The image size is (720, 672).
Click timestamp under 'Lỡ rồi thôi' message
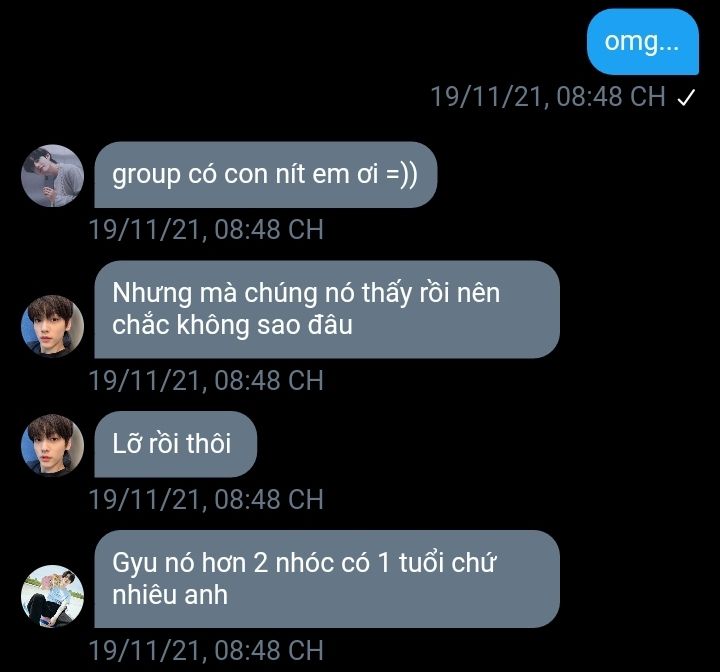click(206, 499)
